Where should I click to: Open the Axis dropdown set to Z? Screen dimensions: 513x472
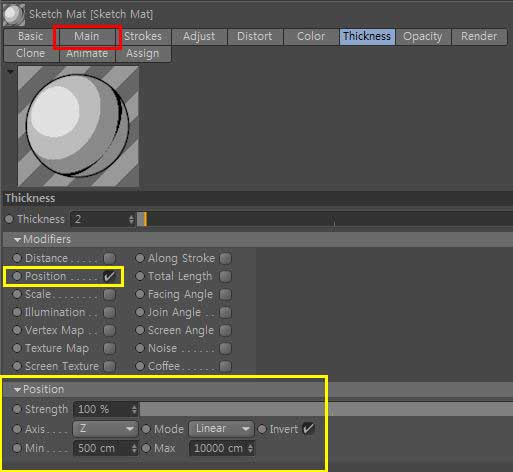[105, 429]
